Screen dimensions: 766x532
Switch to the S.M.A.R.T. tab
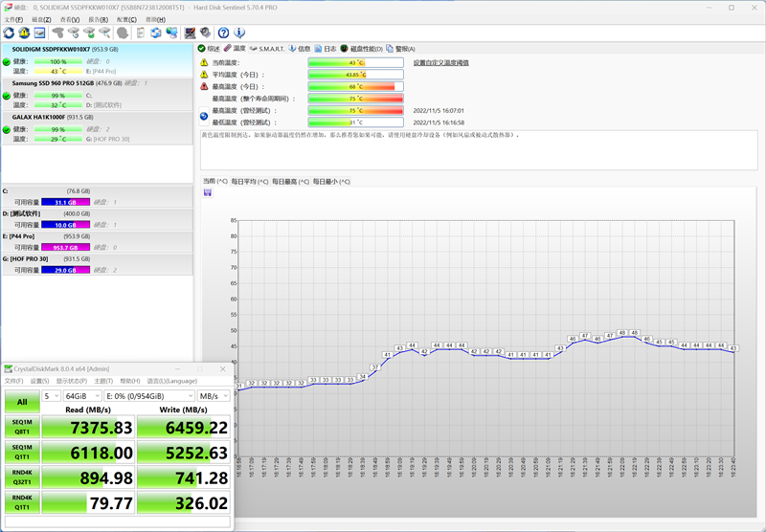click(x=269, y=48)
